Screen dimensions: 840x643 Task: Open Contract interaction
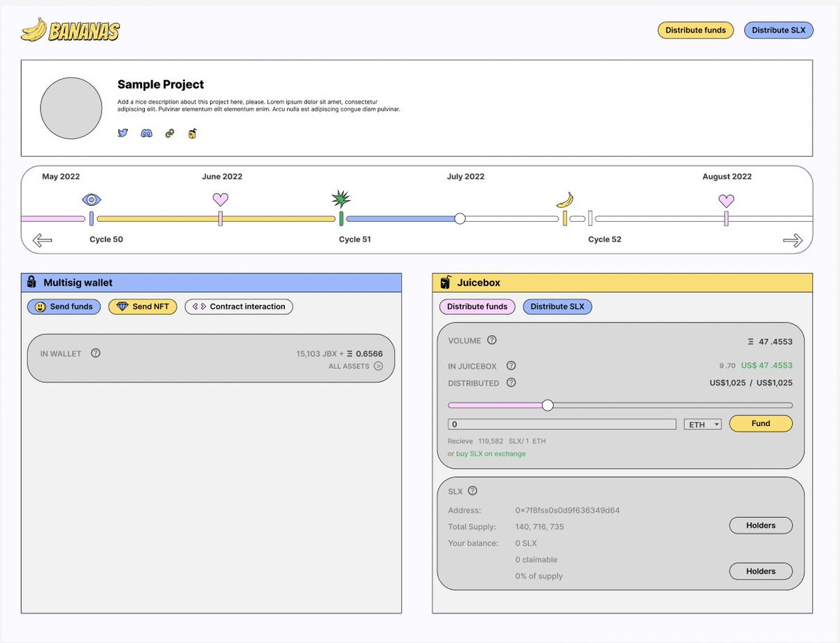pos(239,306)
